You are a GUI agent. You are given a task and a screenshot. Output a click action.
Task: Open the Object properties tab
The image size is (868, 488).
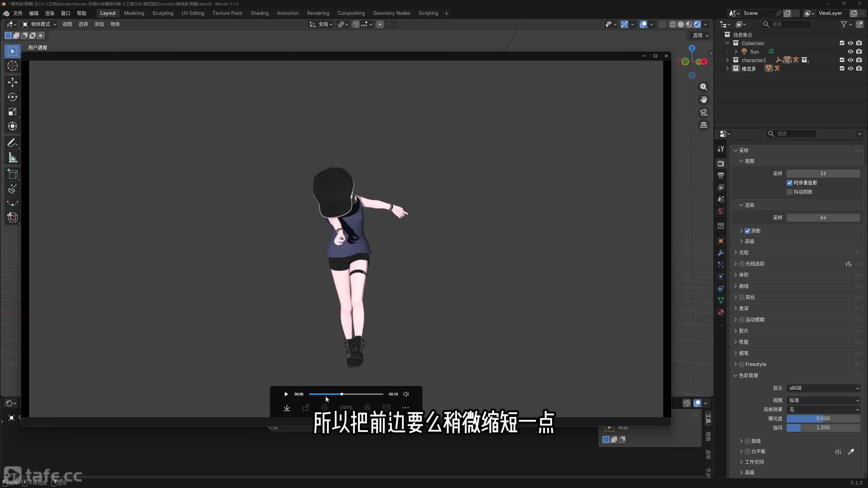point(721,241)
